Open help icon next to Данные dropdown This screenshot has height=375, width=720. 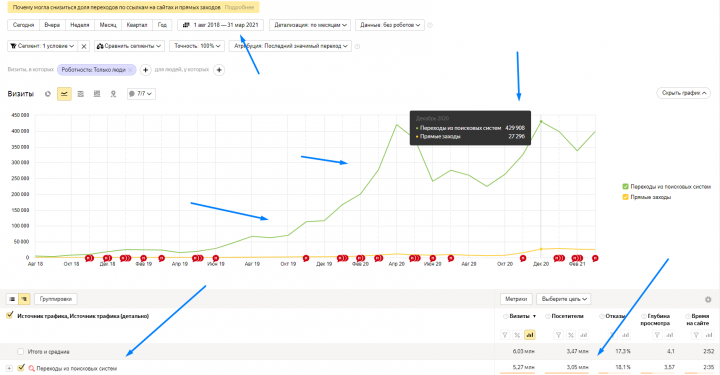430,25
